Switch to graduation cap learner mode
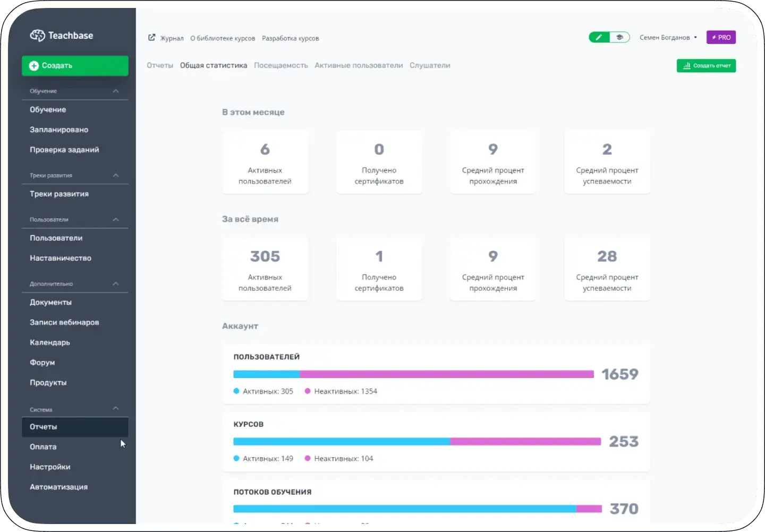The width and height of the screenshot is (765, 532). click(619, 37)
